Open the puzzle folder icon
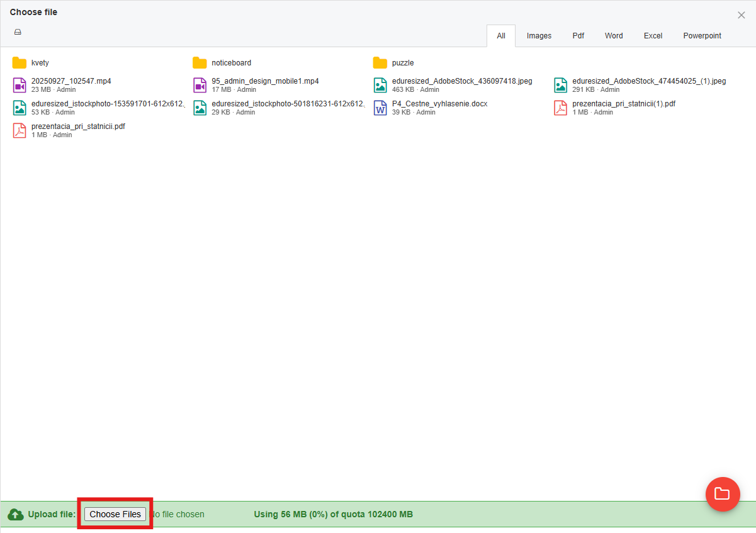Image resolution: width=756 pixels, height=533 pixels. 380,63
